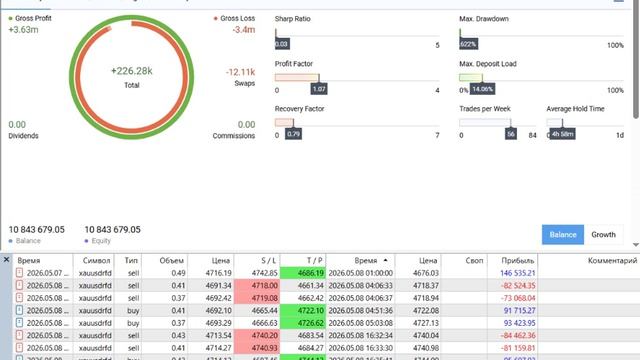Click the red S/L cell 4740.20
This screenshot has width=640, height=360.
point(257,335)
